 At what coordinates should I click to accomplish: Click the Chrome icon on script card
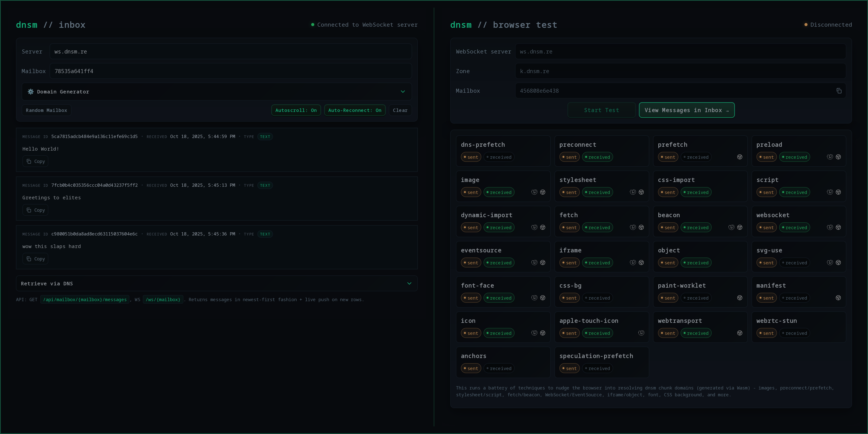(x=838, y=192)
